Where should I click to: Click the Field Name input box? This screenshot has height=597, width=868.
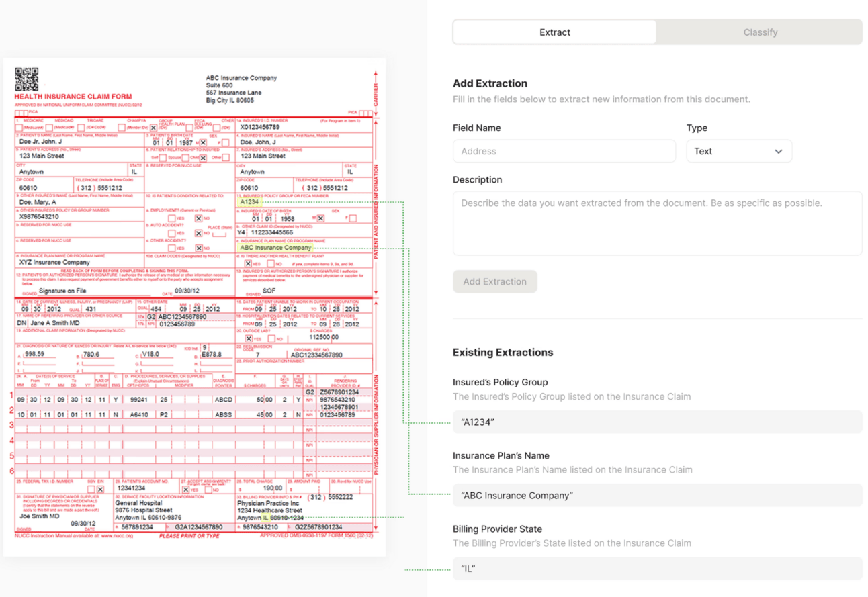[564, 151]
